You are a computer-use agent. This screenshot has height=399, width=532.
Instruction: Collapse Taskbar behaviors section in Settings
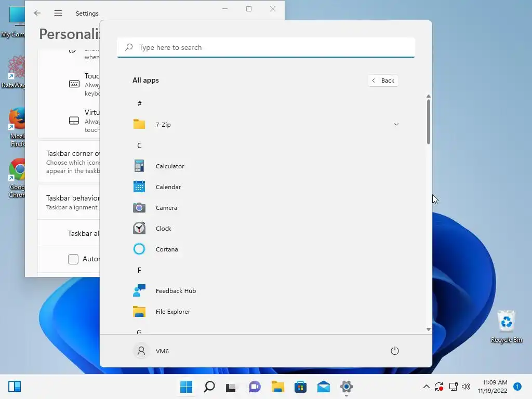pyautogui.click(x=69, y=202)
